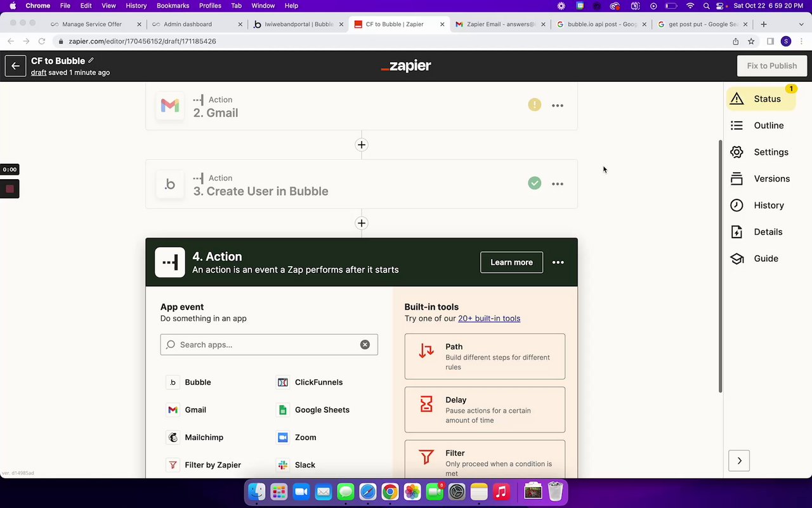Image resolution: width=812 pixels, height=508 pixels.
Task: Choose the Mailchimp app
Action: point(195,438)
